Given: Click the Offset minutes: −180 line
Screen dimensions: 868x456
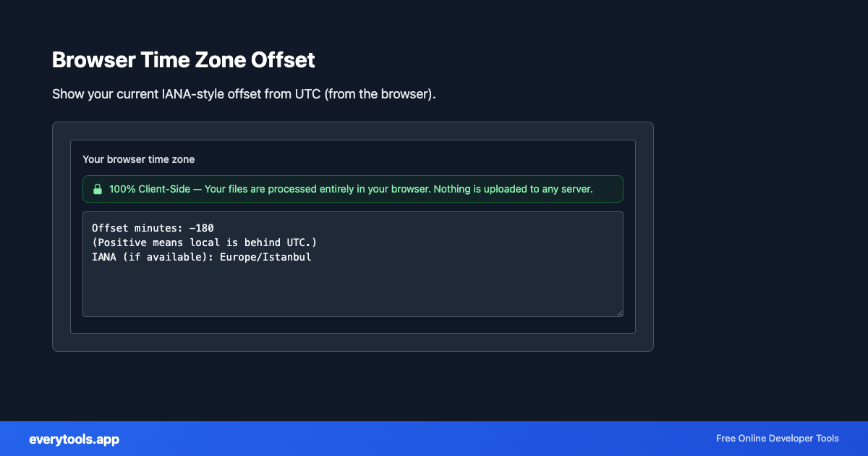Looking at the screenshot, I should 153,227.
